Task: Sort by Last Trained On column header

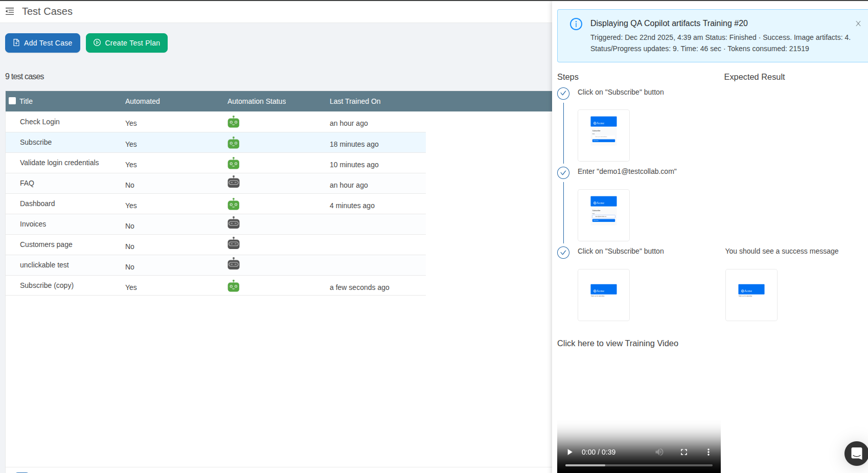Action: pos(355,101)
